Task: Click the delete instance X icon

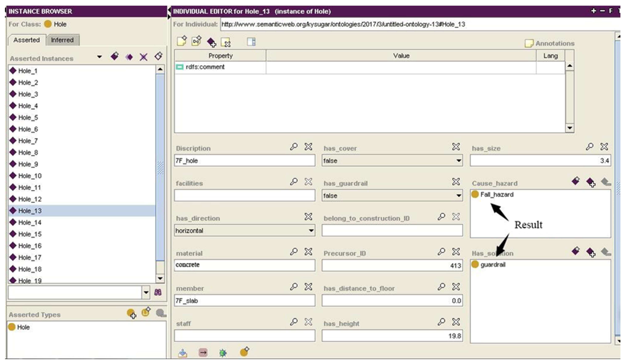Action: coord(143,57)
